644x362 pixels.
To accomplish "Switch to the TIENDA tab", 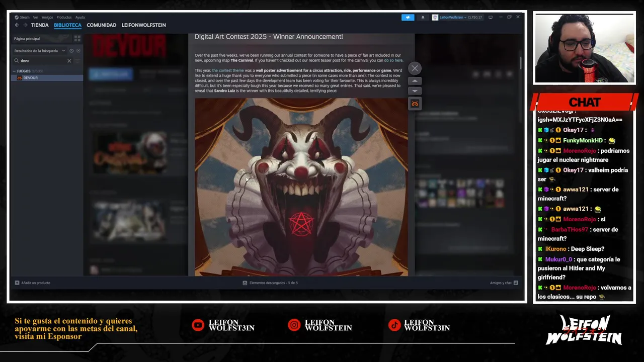I will [x=40, y=25].
